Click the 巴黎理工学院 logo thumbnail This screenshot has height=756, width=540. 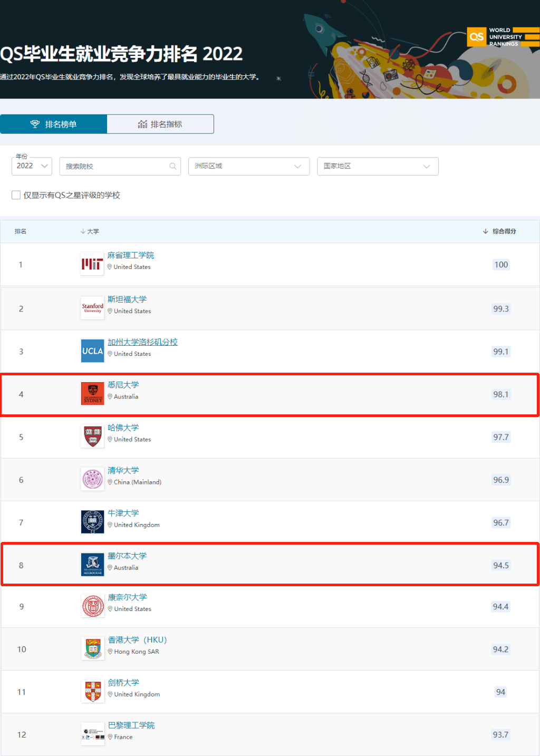point(93,734)
